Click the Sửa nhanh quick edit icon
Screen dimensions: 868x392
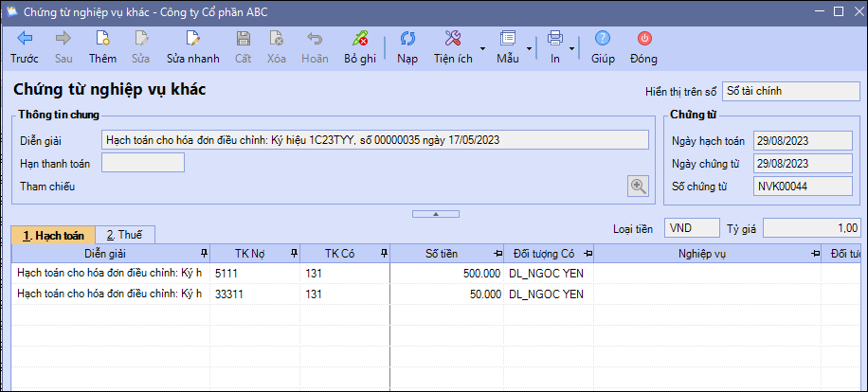pos(193,39)
